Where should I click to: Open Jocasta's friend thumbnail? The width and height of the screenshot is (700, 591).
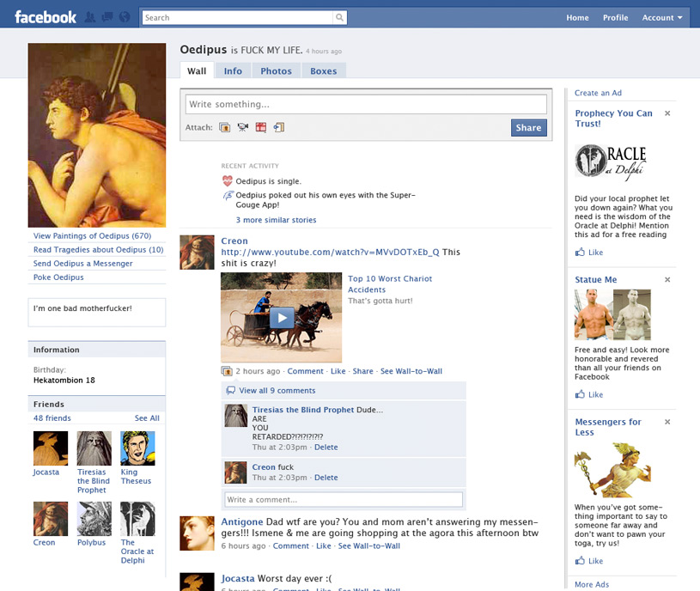point(51,448)
